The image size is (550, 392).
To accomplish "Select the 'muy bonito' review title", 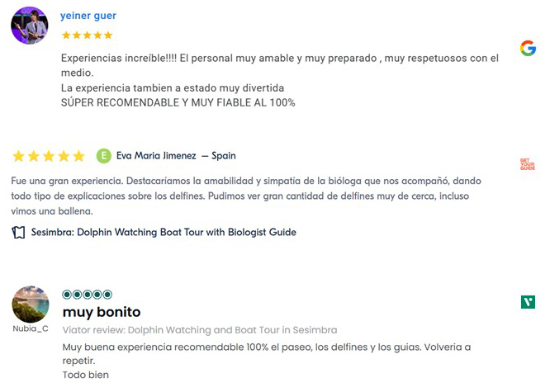I will (x=102, y=312).
